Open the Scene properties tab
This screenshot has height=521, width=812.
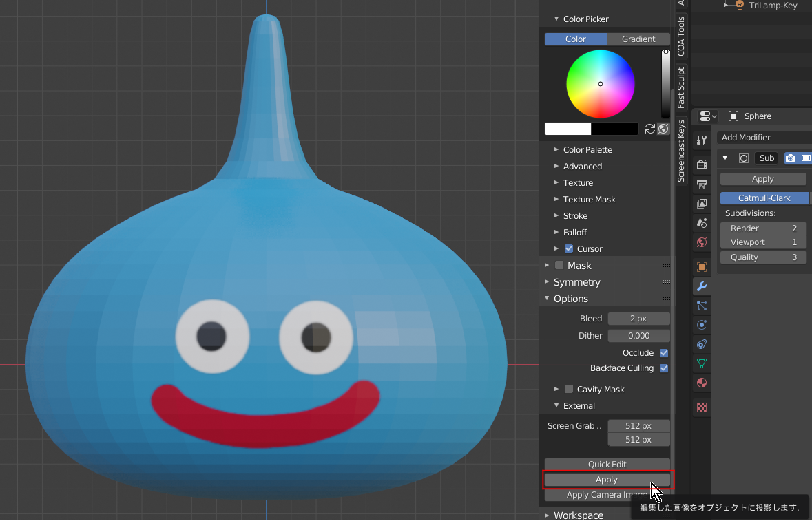pyautogui.click(x=702, y=223)
